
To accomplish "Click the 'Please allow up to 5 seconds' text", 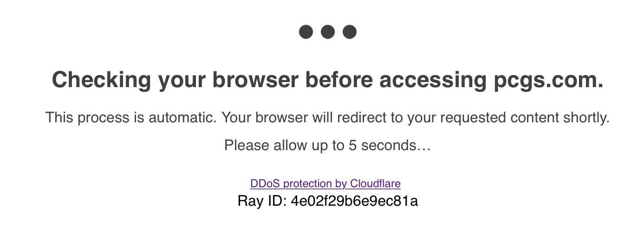I will [327, 145].
